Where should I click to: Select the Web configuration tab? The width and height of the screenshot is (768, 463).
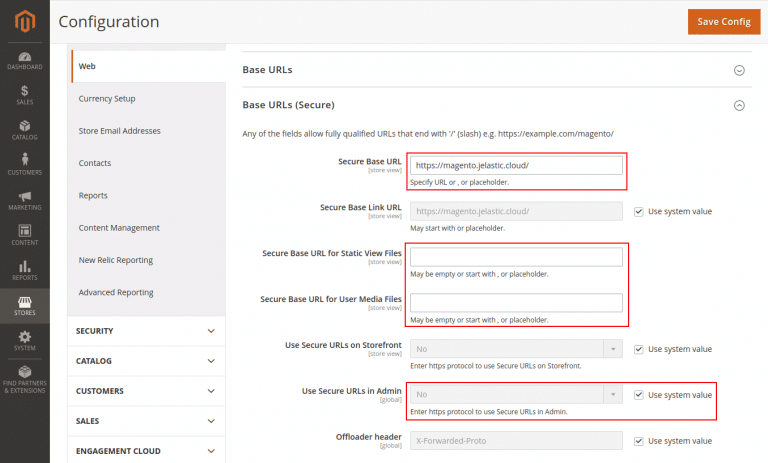[x=148, y=66]
